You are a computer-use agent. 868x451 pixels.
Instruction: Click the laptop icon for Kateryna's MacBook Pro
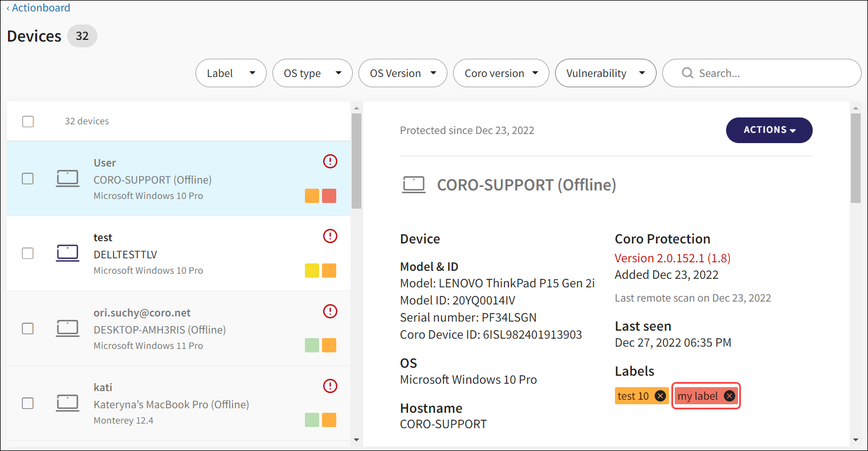[x=67, y=403]
